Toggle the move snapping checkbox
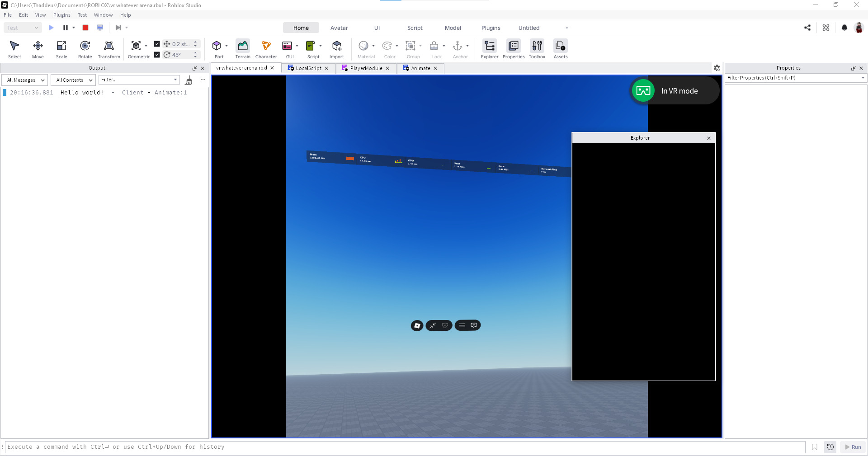This screenshot has width=868, height=470. click(157, 44)
